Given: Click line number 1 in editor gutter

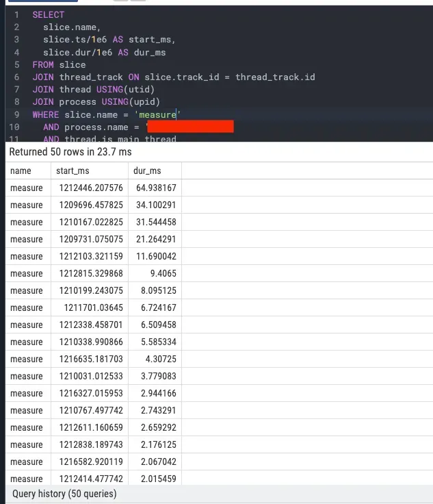Looking at the screenshot, I should 16,15.
